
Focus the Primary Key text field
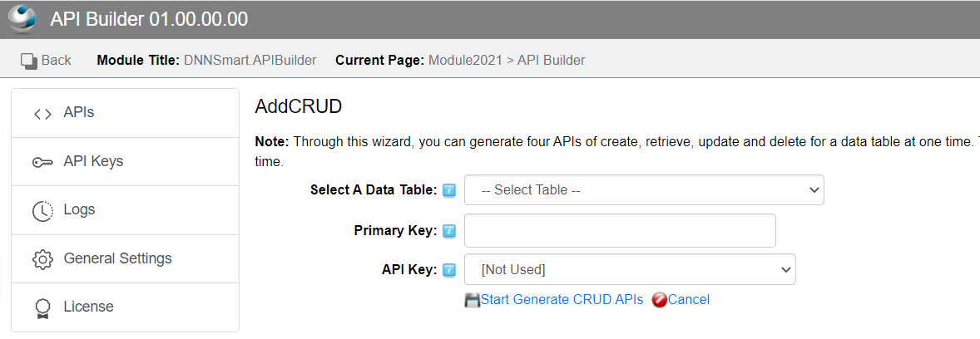620,230
